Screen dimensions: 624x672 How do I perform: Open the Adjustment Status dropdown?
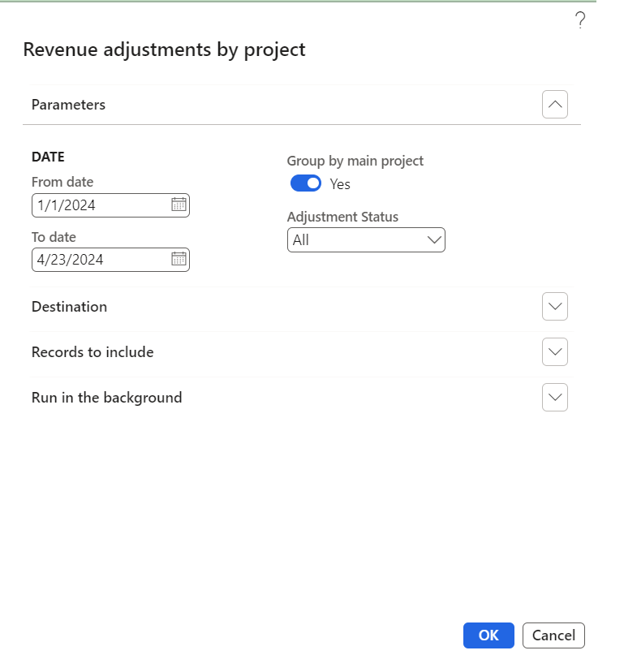click(366, 240)
